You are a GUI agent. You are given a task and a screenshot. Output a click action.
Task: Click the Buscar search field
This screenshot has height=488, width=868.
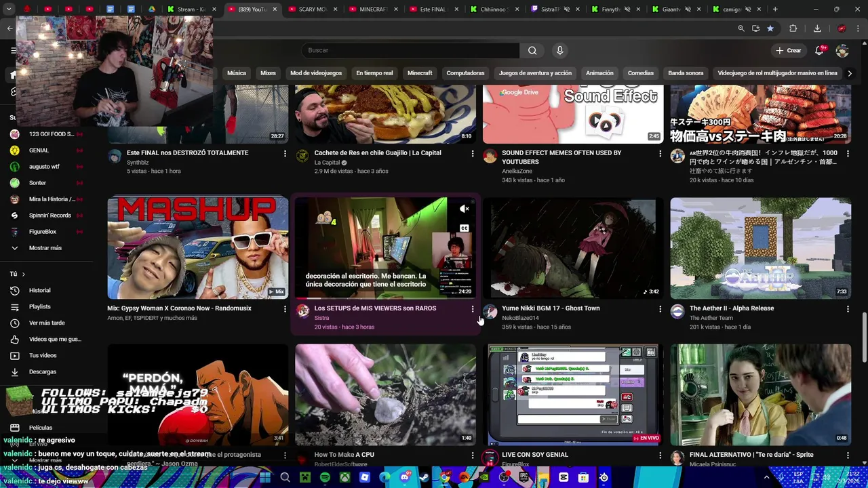pos(411,50)
